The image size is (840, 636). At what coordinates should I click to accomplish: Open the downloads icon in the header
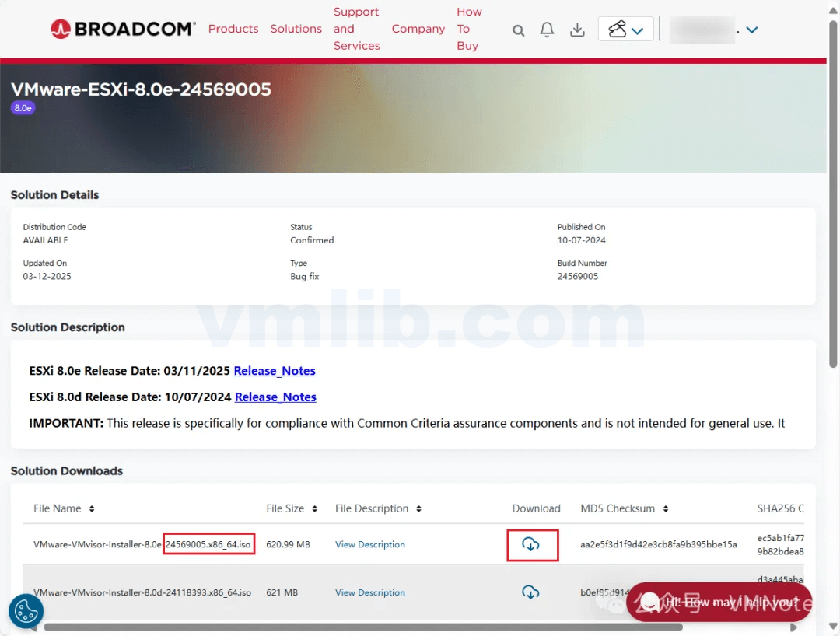pos(576,30)
